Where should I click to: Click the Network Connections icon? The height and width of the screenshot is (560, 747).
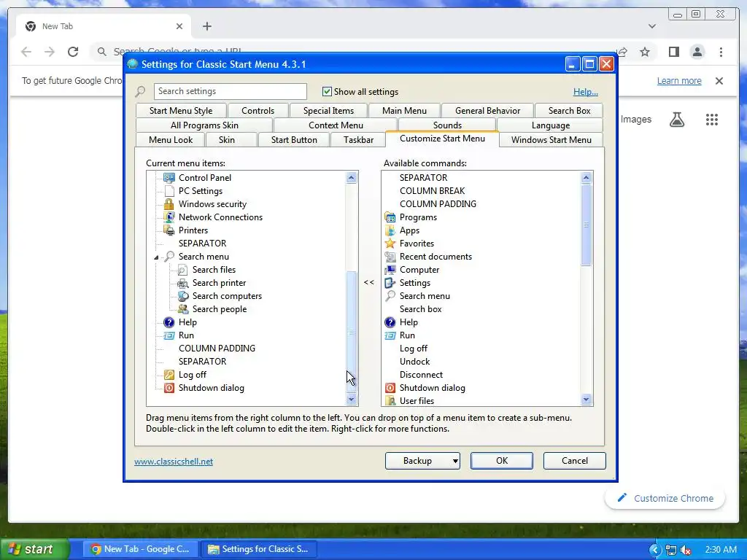(169, 217)
